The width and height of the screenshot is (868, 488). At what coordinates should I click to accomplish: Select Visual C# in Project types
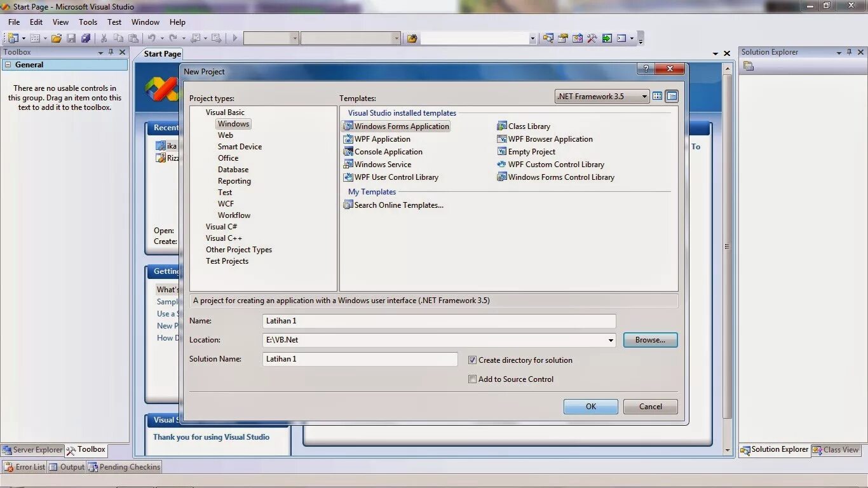pos(221,227)
